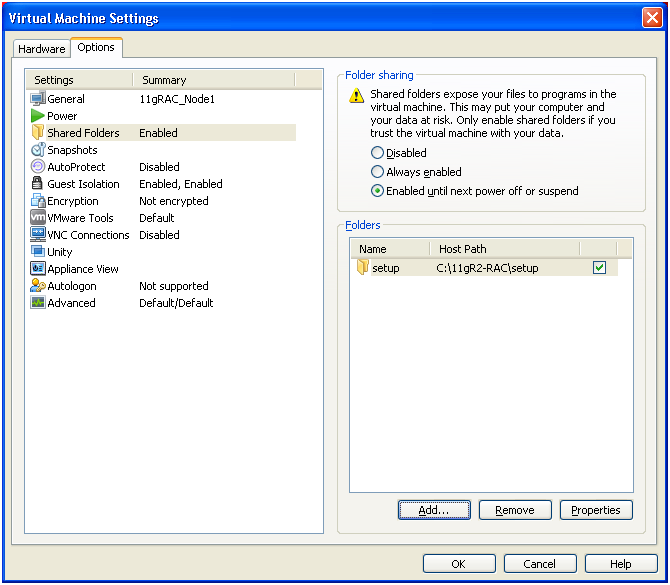This screenshot has height=585, width=670.
Task: Click the VNC Connections monitor icon
Action: point(38,235)
